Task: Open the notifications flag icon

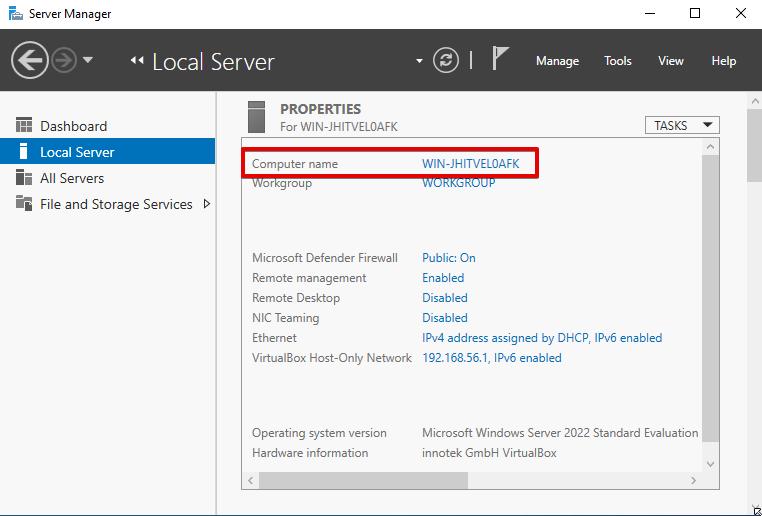Action: click(x=501, y=59)
